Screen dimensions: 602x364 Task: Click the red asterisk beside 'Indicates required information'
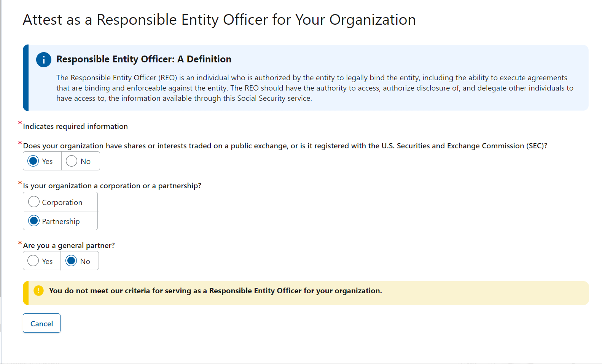[x=20, y=123]
